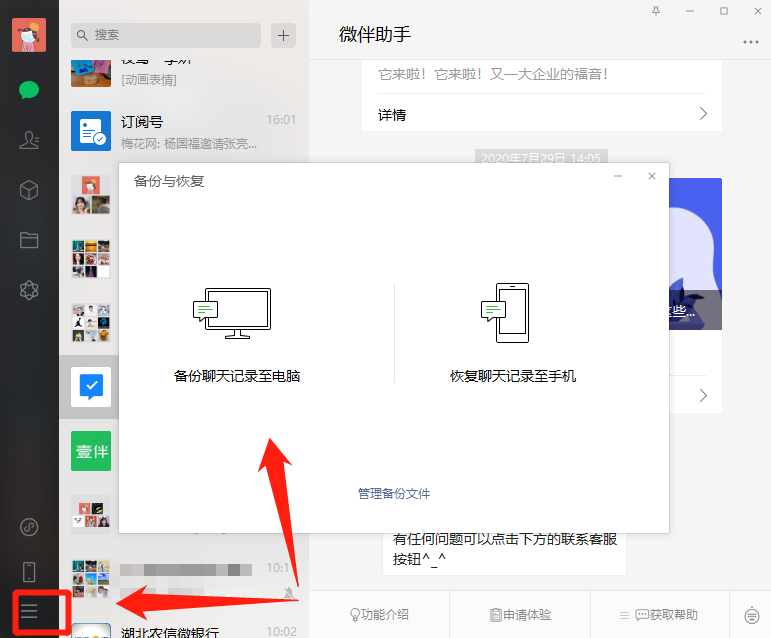Open the profile avatar in sidebar
771x638 pixels.
(x=29, y=35)
